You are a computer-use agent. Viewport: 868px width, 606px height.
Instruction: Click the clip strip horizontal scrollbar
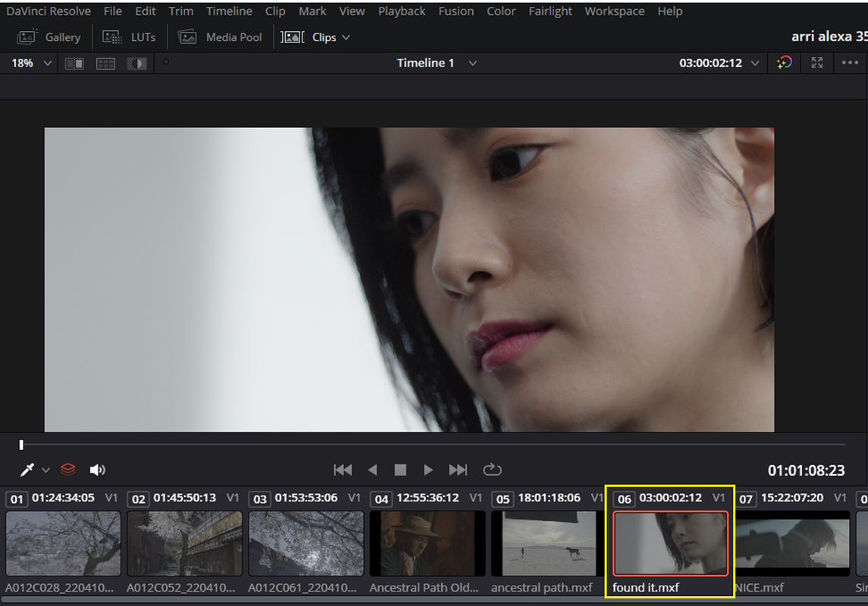(434, 601)
